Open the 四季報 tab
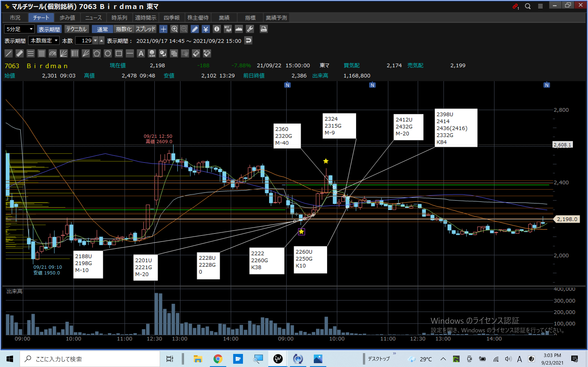Viewport: 588px width, 367px height. [171, 18]
